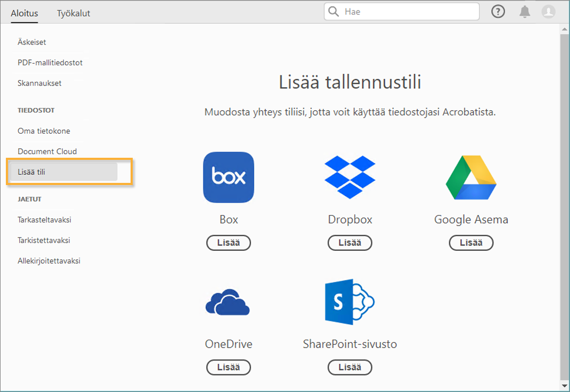
Task: Click the Dropbox label text
Action: [x=349, y=219]
